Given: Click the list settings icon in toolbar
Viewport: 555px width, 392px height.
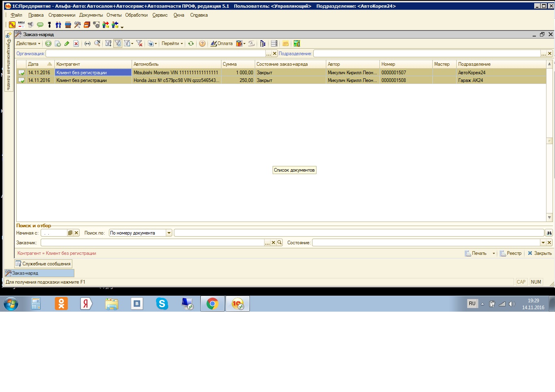Looking at the screenshot, I should coord(274,43).
